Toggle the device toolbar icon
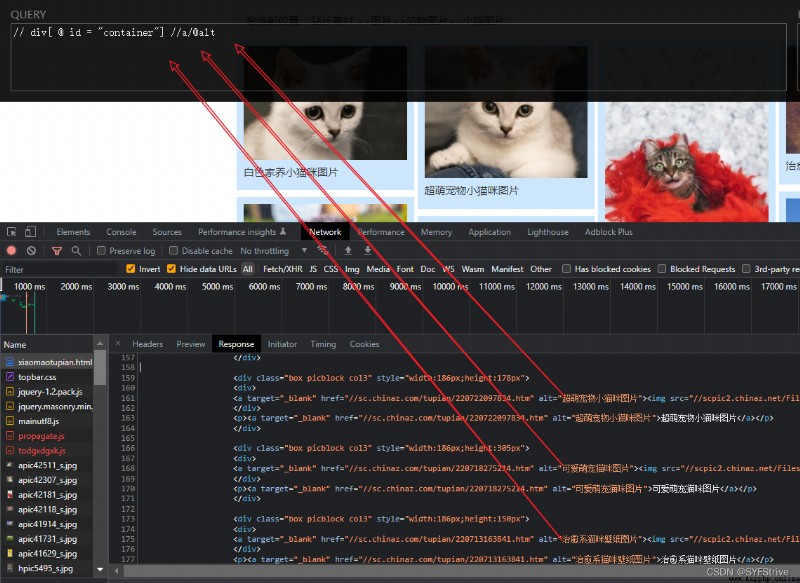Screen dimensions: 800x583 pos(30,232)
